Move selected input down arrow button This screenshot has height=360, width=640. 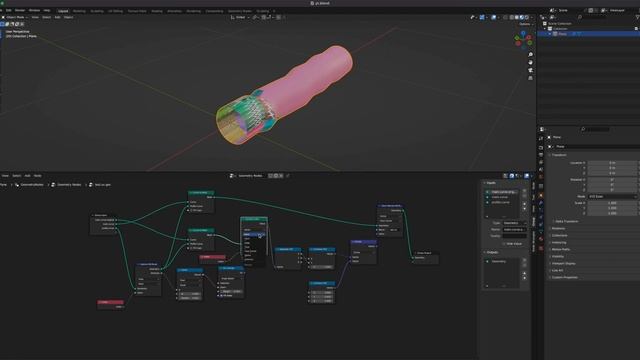pos(525,209)
